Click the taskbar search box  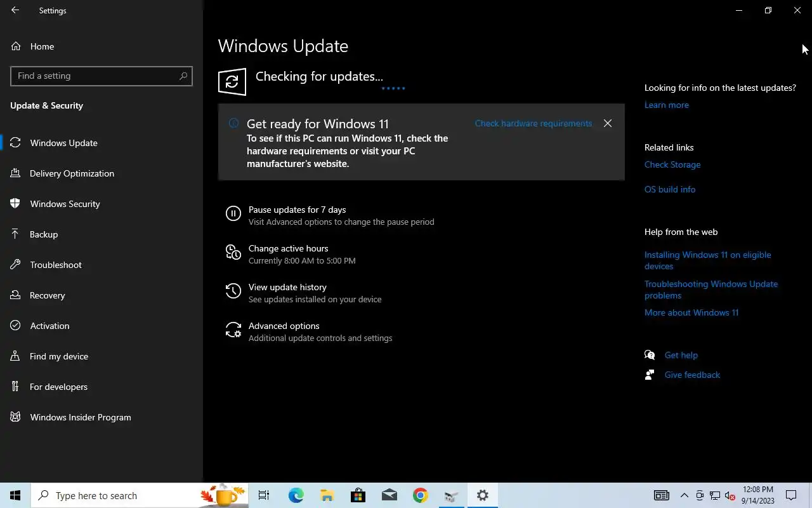(139, 495)
